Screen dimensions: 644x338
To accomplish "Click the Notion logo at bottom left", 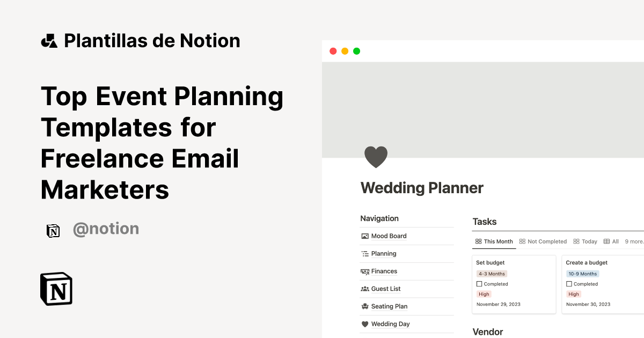I will pyautogui.click(x=56, y=289).
